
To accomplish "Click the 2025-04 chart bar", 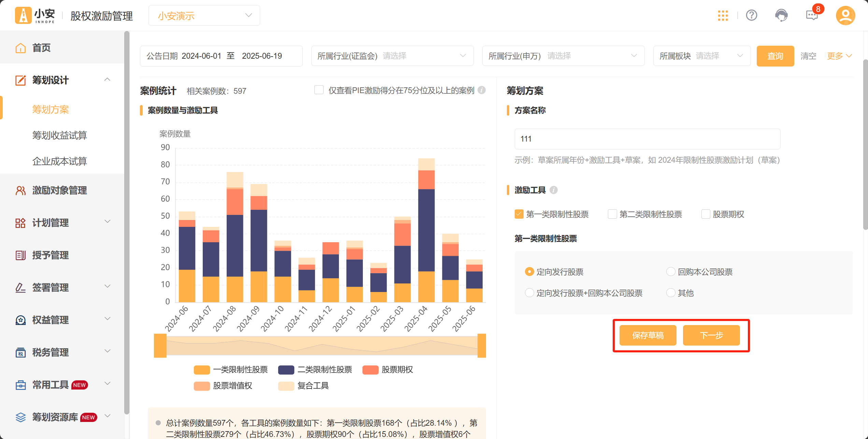I will point(426,230).
